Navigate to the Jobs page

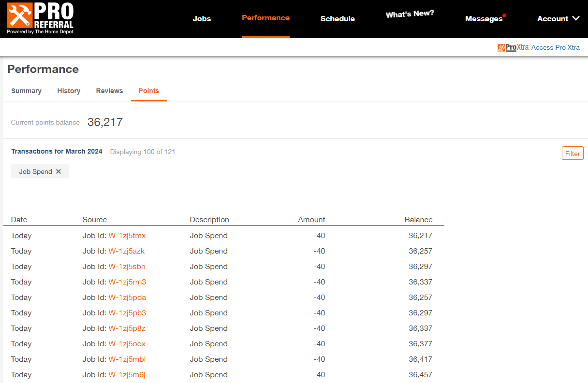pos(202,18)
